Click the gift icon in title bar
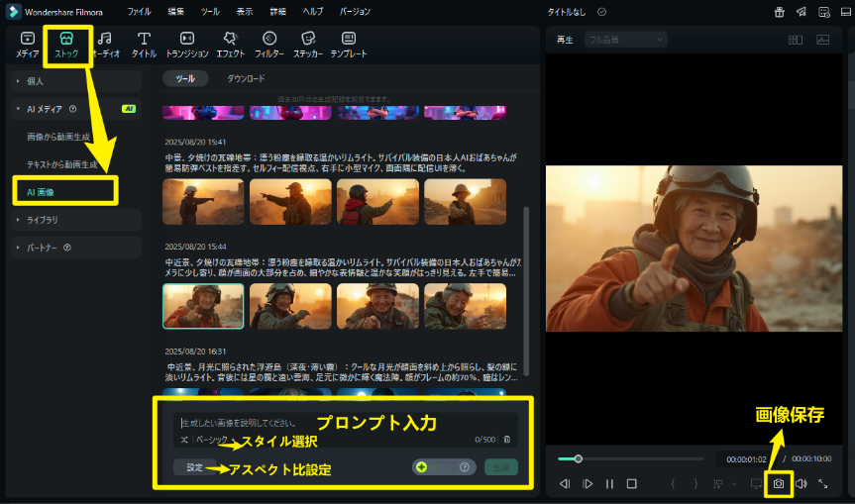Image resolution: width=855 pixels, height=504 pixels. (779, 12)
